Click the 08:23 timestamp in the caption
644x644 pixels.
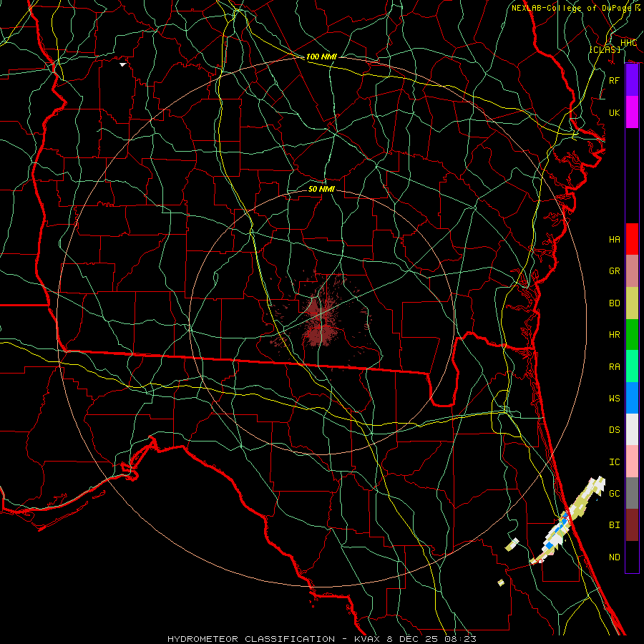(462, 639)
